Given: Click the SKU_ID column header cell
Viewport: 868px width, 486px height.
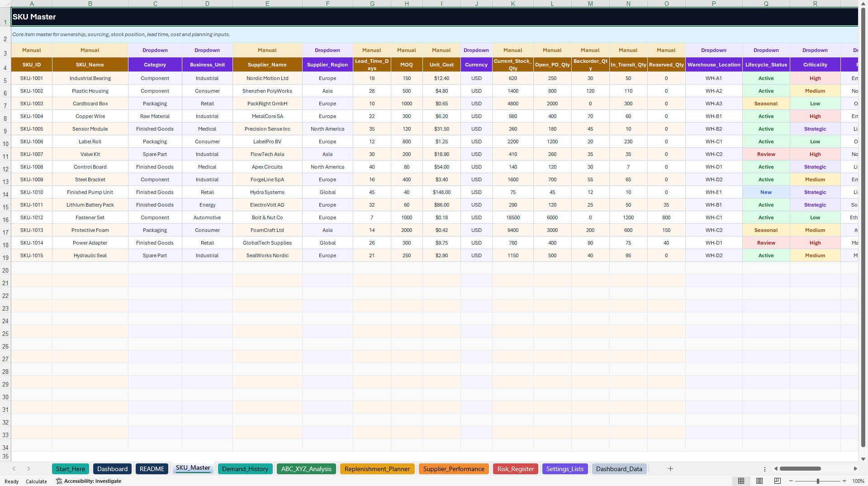Looking at the screenshot, I should [x=32, y=65].
